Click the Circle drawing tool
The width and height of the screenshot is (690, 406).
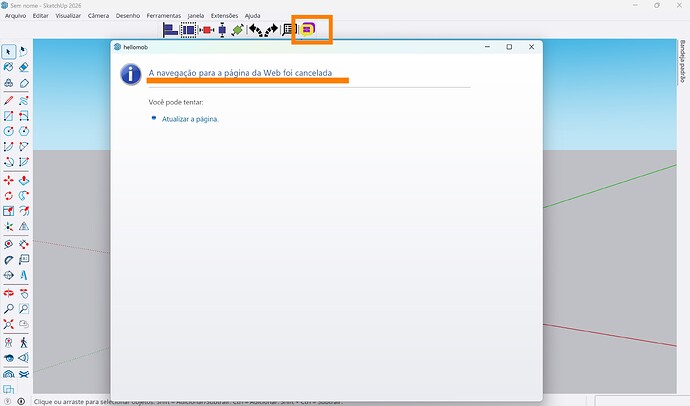8,131
